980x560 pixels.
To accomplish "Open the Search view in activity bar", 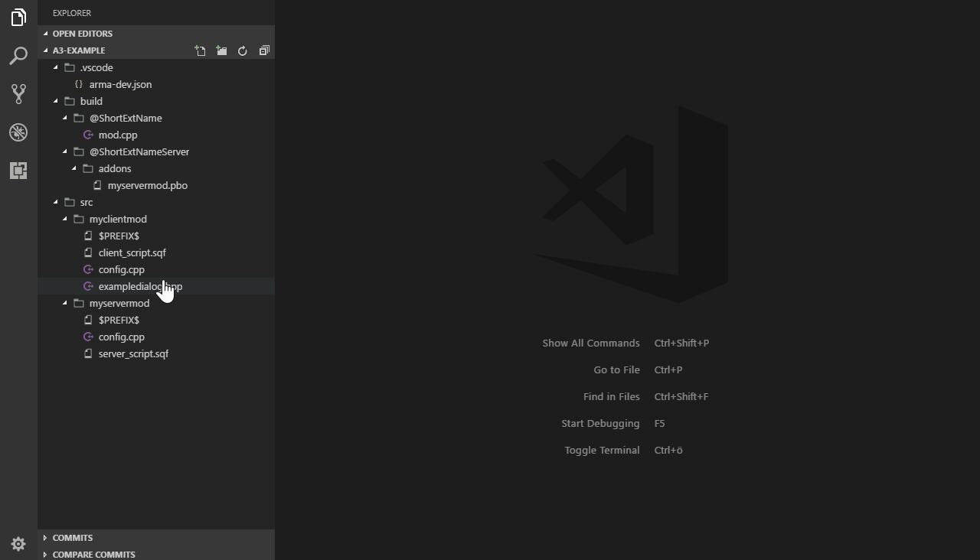I will 18,56.
